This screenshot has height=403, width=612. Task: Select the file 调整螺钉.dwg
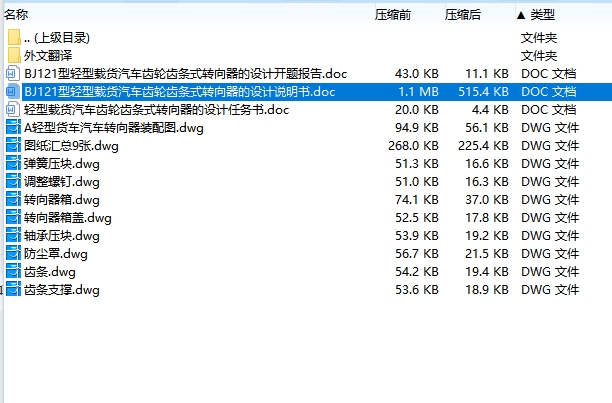point(62,181)
